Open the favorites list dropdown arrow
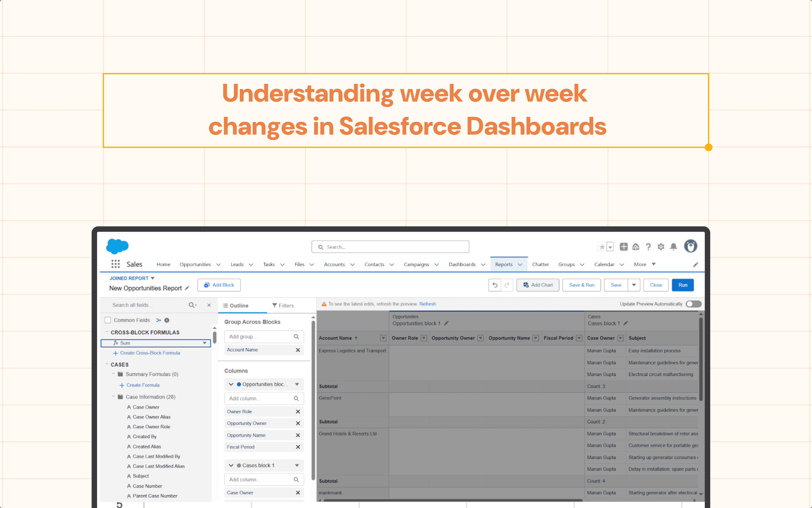 (610, 247)
